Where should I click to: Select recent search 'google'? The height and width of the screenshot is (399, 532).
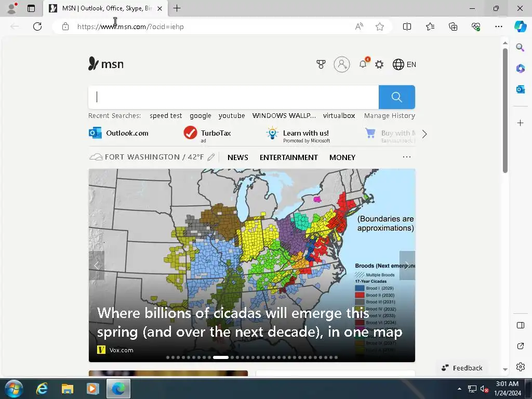tap(200, 116)
